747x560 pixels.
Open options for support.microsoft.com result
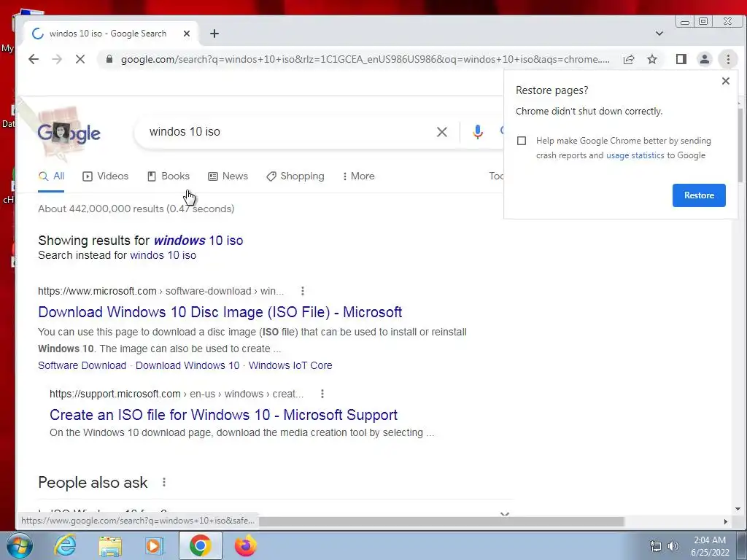coord(322,394)
